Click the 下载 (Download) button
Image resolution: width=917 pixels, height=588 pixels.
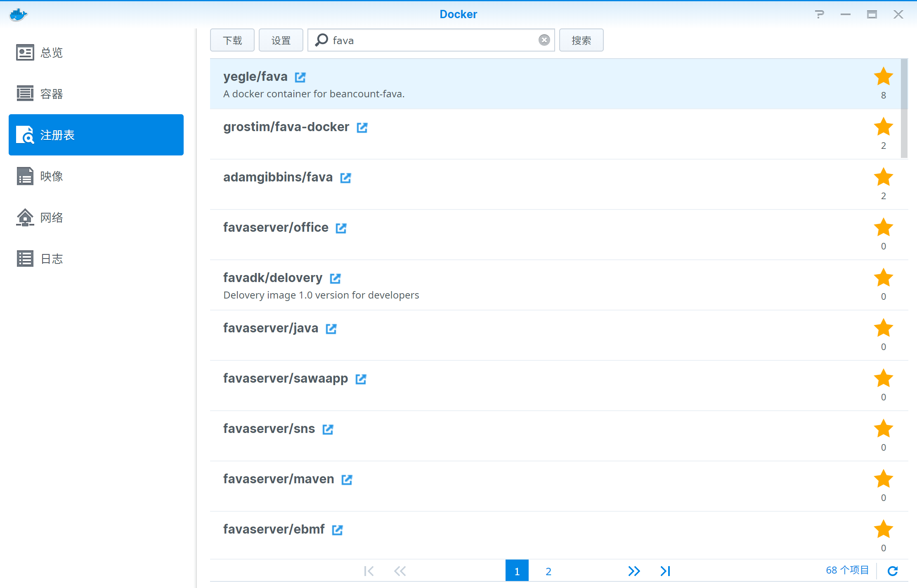(x=232, y=40)
